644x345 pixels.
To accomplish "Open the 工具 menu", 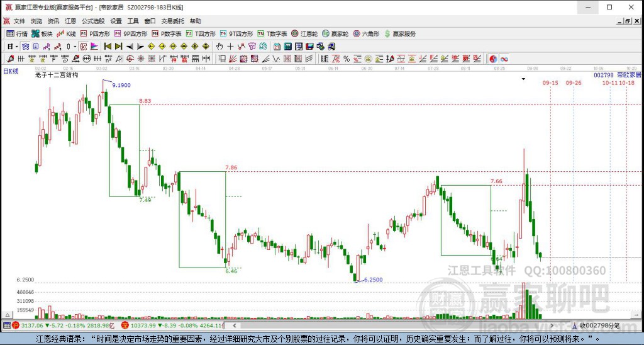I will pyautogui.click(x=133, y=21).
